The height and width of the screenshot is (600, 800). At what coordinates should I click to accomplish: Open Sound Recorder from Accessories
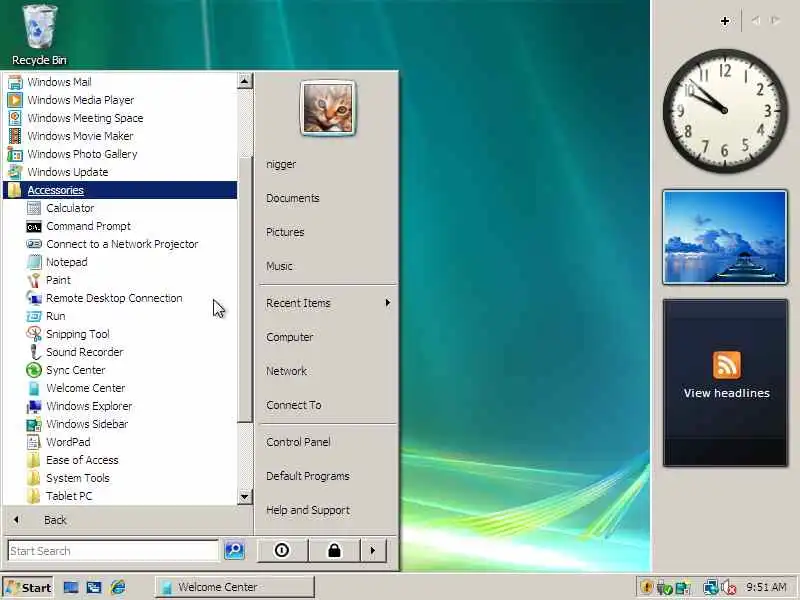75,352
